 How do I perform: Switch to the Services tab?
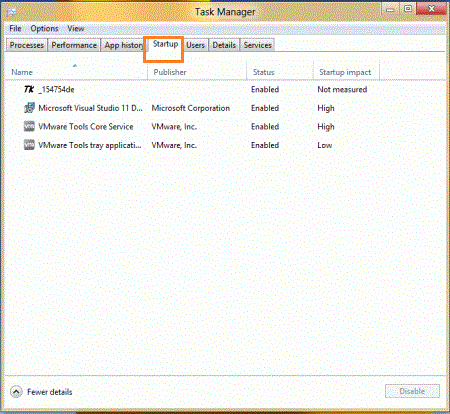pos(257,45)
